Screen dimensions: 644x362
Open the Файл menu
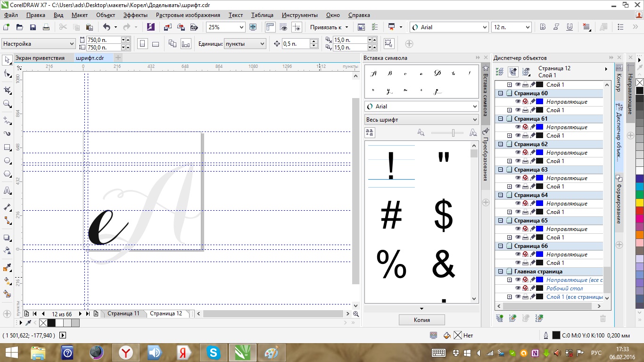click(x=11, y=15)
